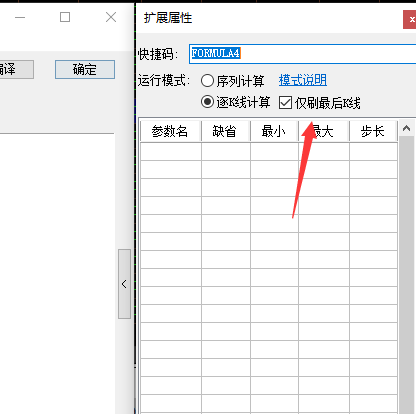Click the 步长 column header
This screenshot has height=414, width=416.
[373, 131]
